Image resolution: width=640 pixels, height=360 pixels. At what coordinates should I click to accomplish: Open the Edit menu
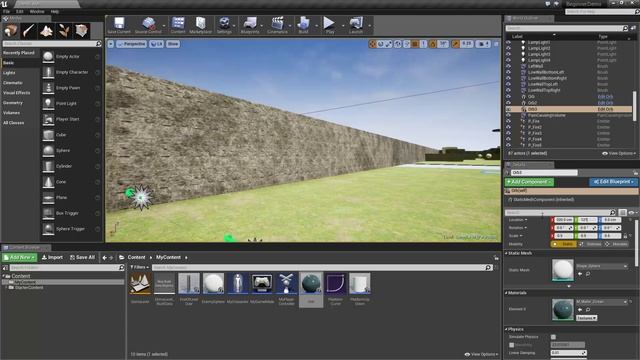(20, 11)
